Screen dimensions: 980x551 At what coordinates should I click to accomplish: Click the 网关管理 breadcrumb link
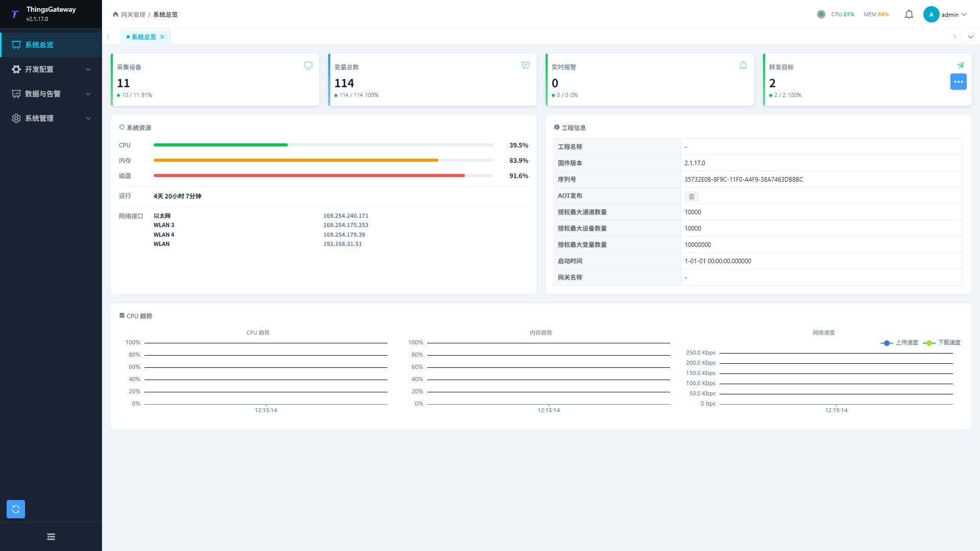tap(133, 15)
